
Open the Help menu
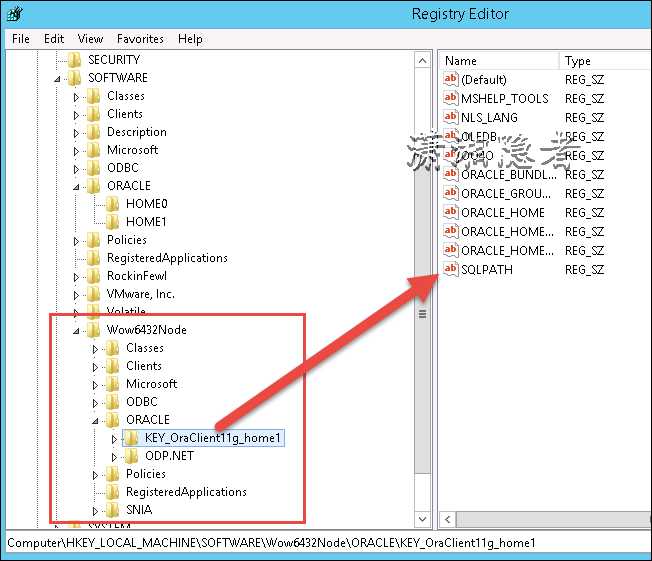[x=190, y=39]
